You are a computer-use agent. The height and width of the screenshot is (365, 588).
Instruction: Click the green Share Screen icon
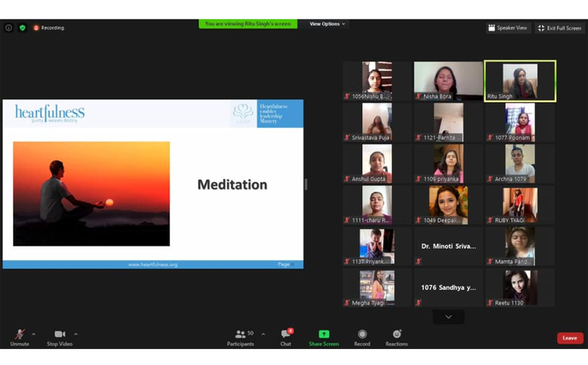[x=324, y=335]
